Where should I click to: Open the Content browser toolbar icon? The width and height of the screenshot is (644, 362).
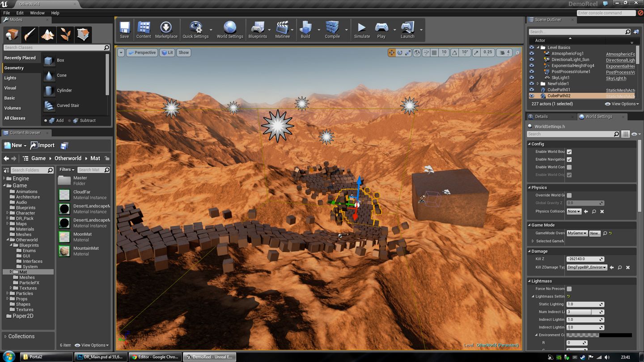(x=144, y=29)
